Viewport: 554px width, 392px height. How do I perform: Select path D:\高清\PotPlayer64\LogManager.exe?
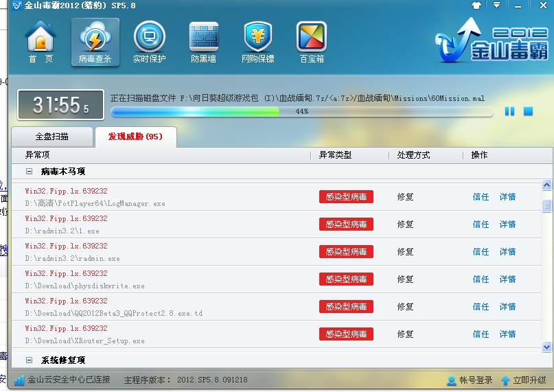[x=95, y=204]
